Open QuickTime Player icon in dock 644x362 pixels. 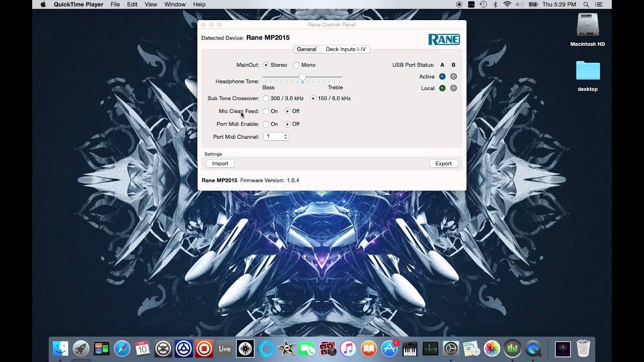[x=533, y=348]
